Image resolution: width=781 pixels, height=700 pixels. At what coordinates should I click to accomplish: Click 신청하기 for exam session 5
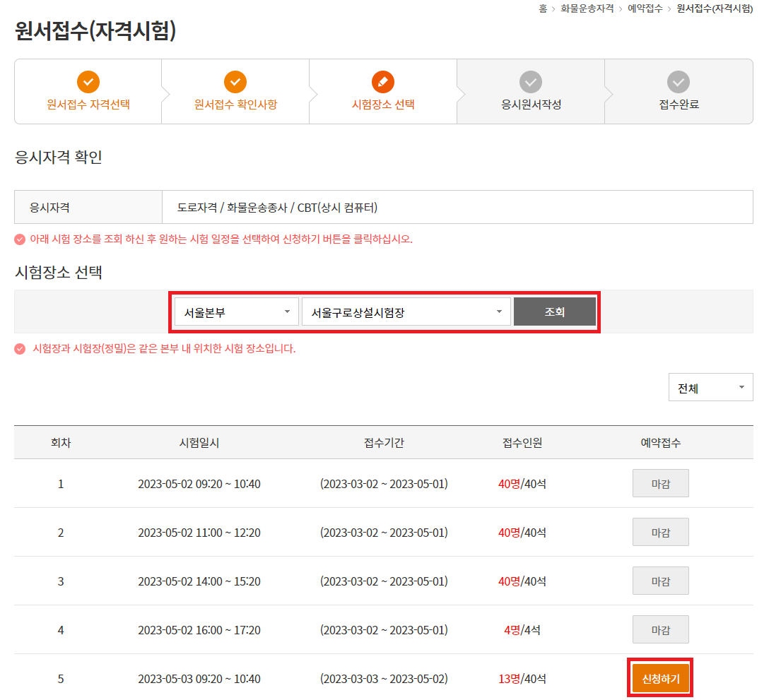pyautogui.click(x=660, y=677)
